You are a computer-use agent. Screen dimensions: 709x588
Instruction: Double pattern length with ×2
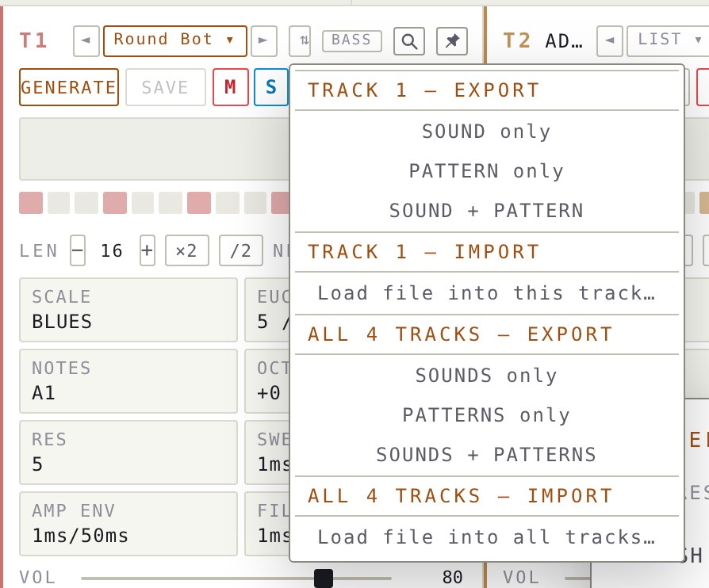click(x=186, y=250)
